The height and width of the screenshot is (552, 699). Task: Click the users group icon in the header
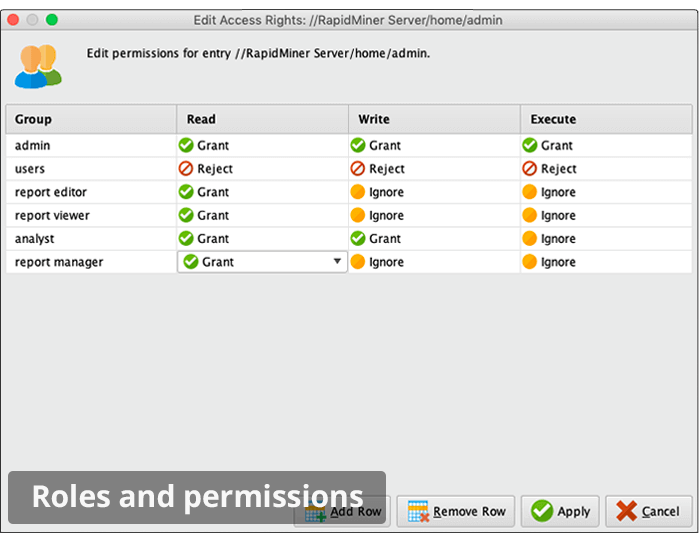click(x=38, y=66)
